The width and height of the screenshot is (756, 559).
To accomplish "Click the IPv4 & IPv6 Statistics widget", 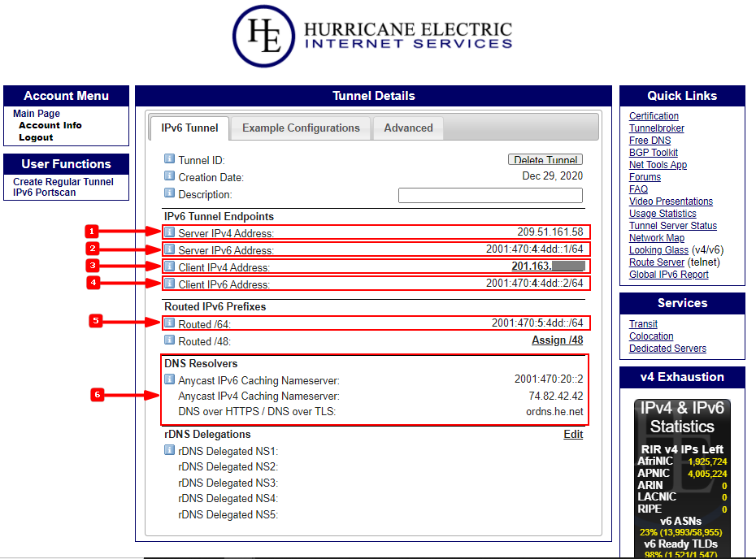I will tap(682, 479).
